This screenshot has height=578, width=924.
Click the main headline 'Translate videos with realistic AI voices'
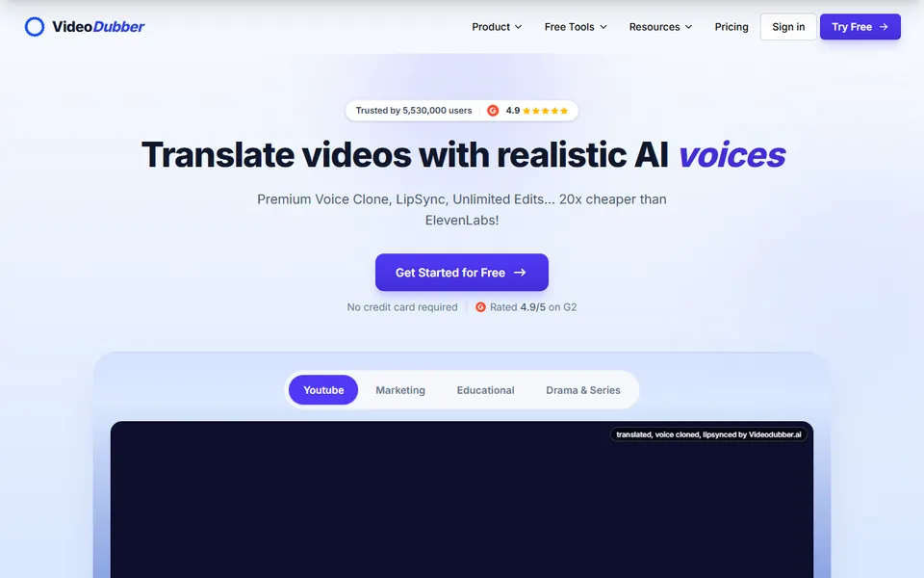coord(463,155)
